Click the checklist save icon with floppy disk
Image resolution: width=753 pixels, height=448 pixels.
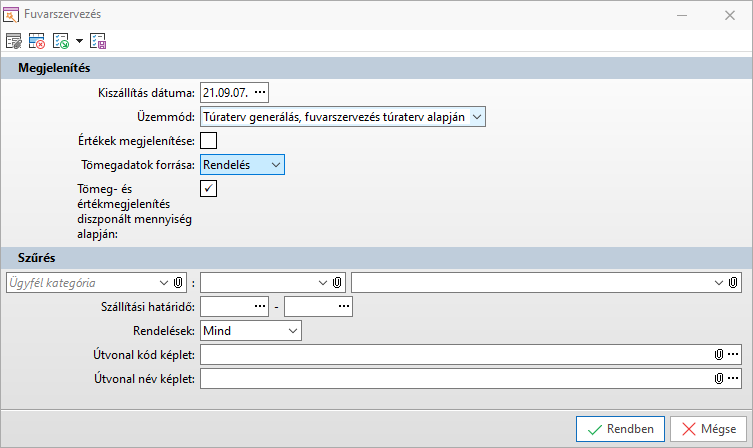click(x=97, y=42)
